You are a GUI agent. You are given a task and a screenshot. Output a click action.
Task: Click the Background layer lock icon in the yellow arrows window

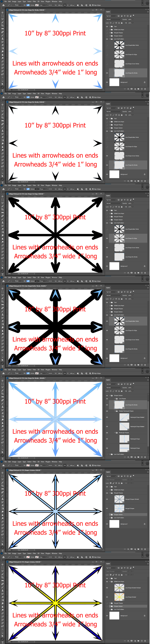click(x=144, y=615)
